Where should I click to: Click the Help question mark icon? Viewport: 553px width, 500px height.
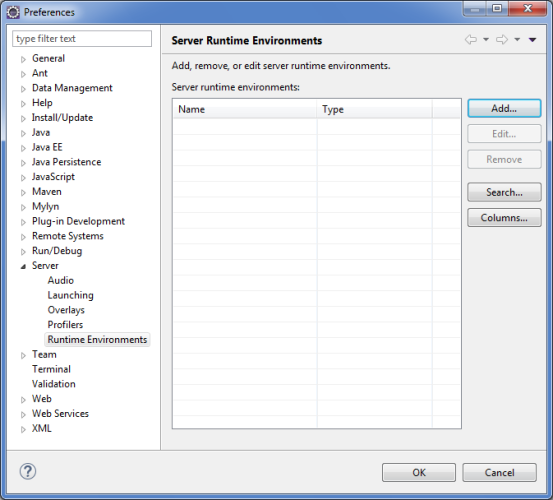(28, 471)
